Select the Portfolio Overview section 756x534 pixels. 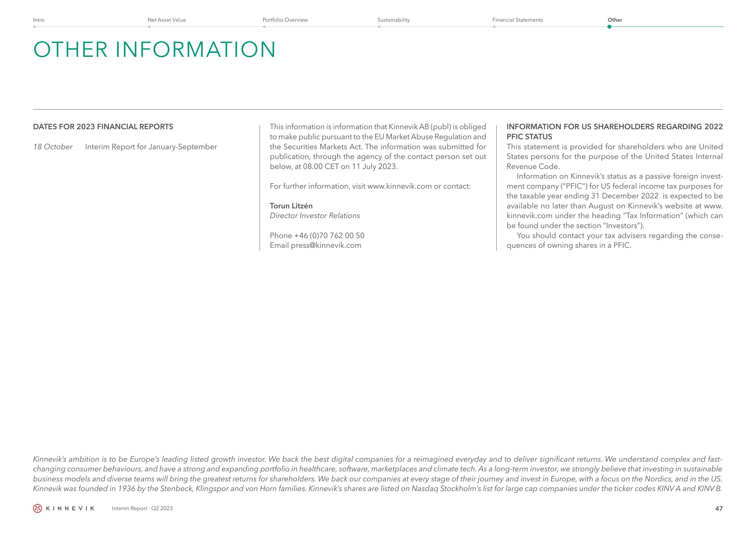click(285, 19)
